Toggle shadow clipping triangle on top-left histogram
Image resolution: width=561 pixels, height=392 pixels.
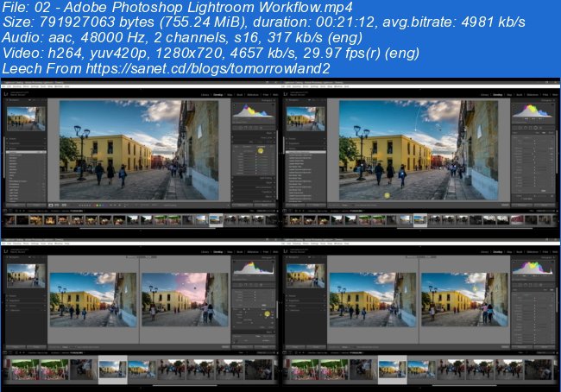[x=235, y=105]
